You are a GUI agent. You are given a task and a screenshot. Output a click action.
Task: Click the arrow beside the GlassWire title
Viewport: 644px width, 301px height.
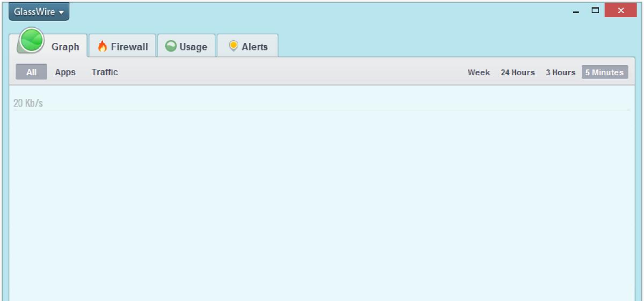coord(61,12)
